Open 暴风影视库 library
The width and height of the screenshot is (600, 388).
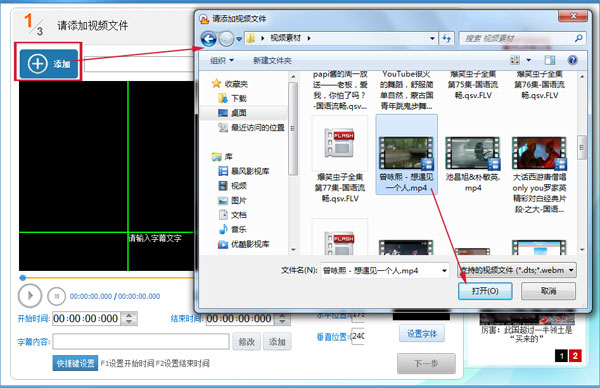[x=244, y=171]
